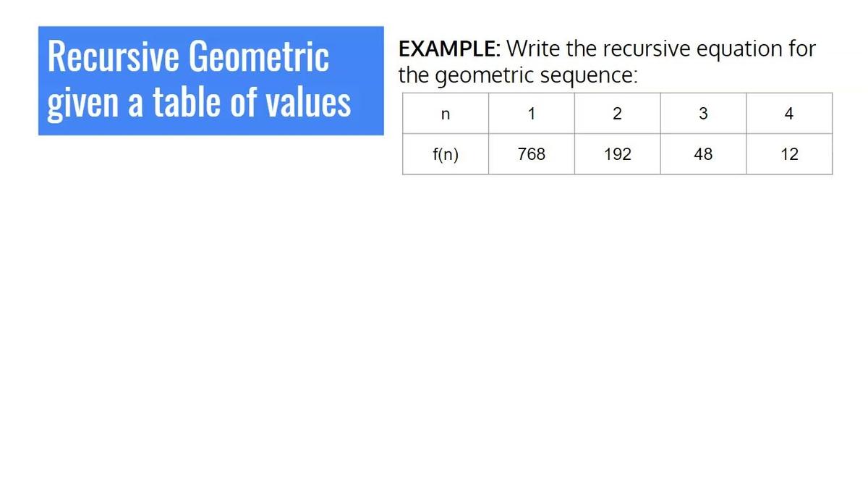Viewport: 868px width, 488px height.
Task: Select the "n" row header cell
Action: (445, 114)
